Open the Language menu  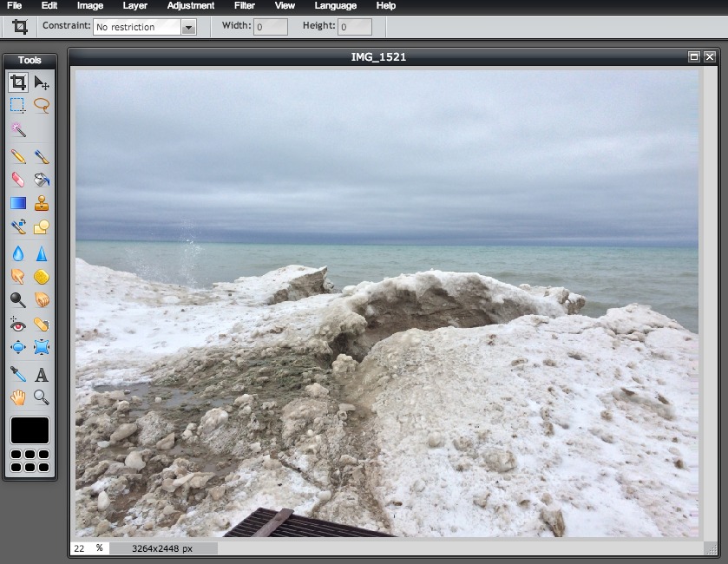335,5
